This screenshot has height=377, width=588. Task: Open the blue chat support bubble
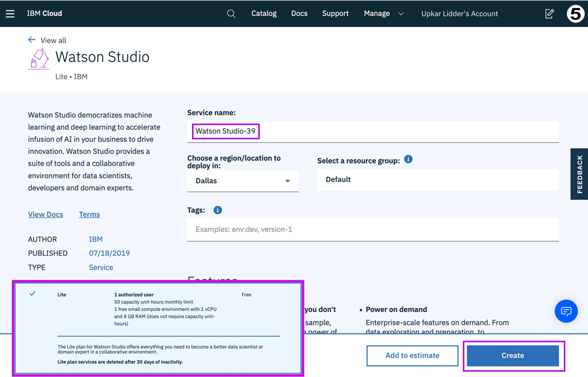pyautogui.click(x=566, y=311)
